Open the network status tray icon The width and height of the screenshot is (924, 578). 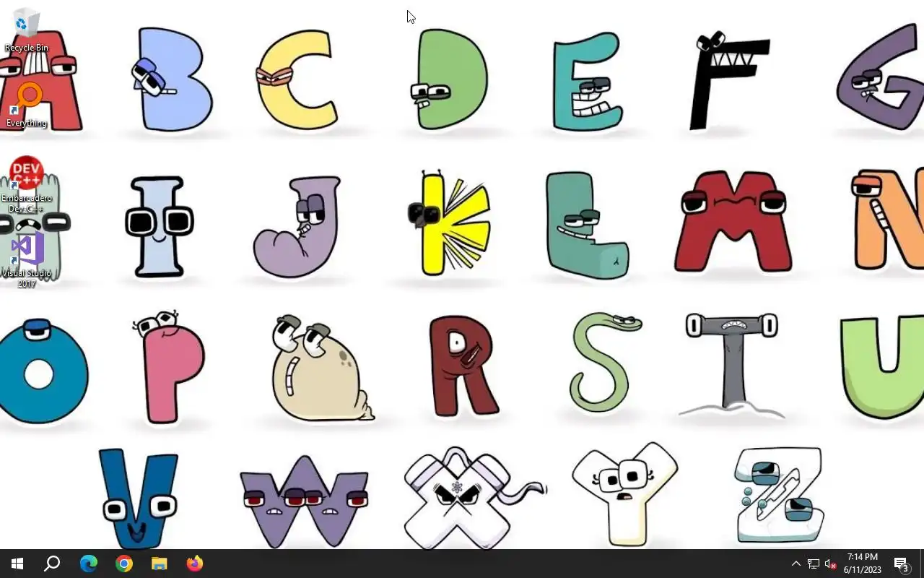814,564
